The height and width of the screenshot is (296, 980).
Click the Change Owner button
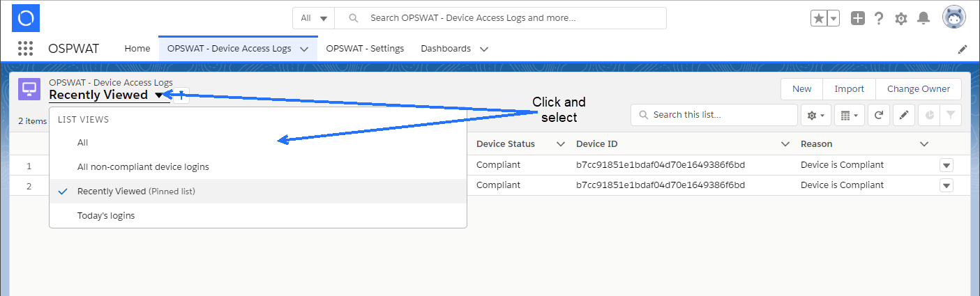918,88
